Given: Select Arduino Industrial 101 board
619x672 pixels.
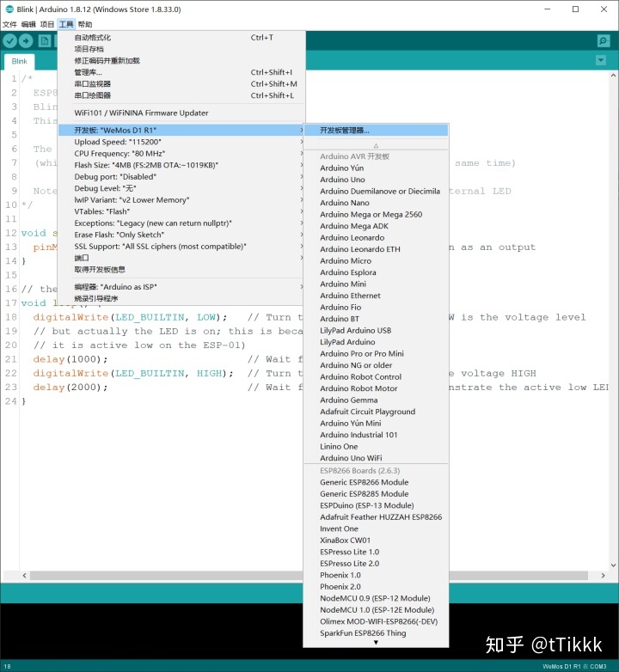Looking at the screenshot, I should pos(376,435).
